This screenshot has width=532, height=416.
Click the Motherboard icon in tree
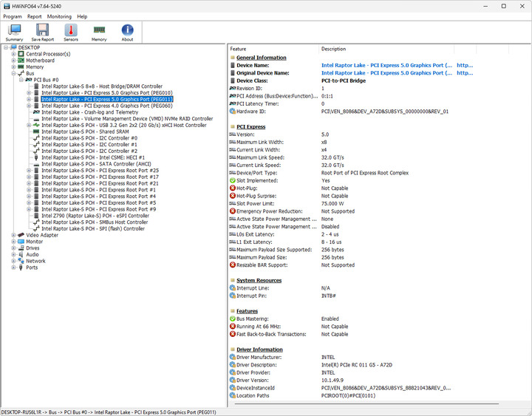[21, 61]
